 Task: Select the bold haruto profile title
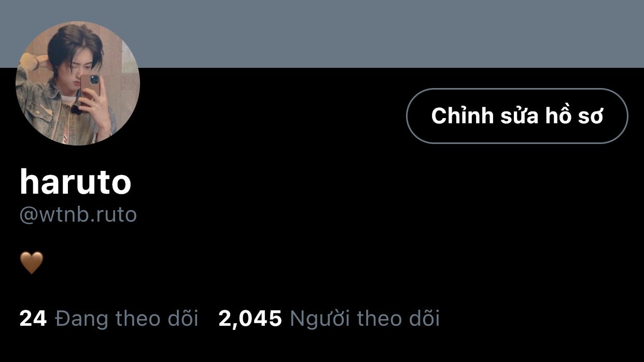click(x=76, y=182)
